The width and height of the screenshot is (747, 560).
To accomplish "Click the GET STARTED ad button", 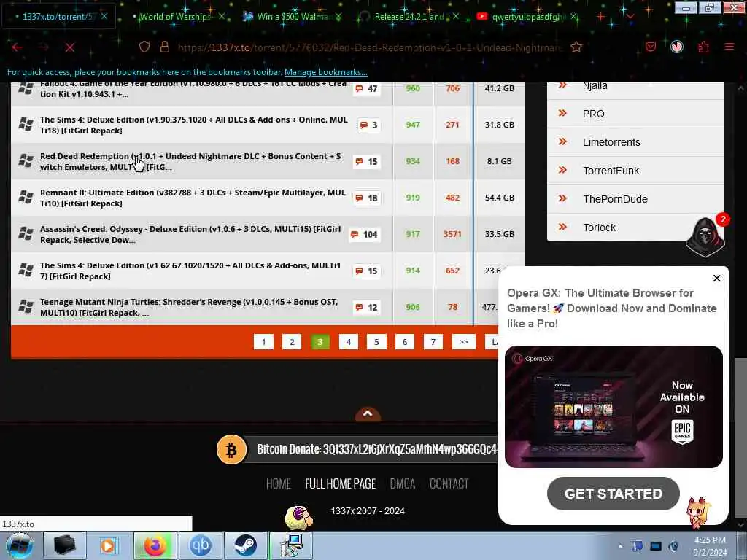I will click(x=613, y=494).
